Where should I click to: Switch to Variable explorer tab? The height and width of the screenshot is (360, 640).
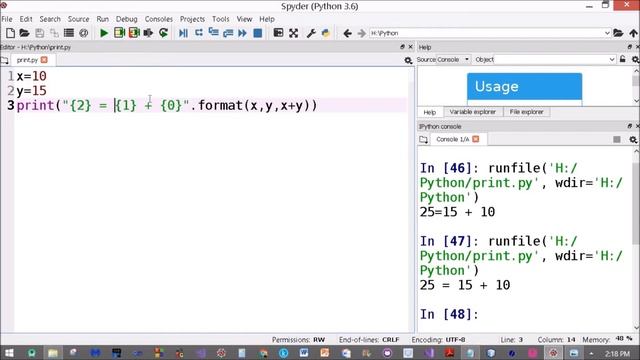click(472, 112)
